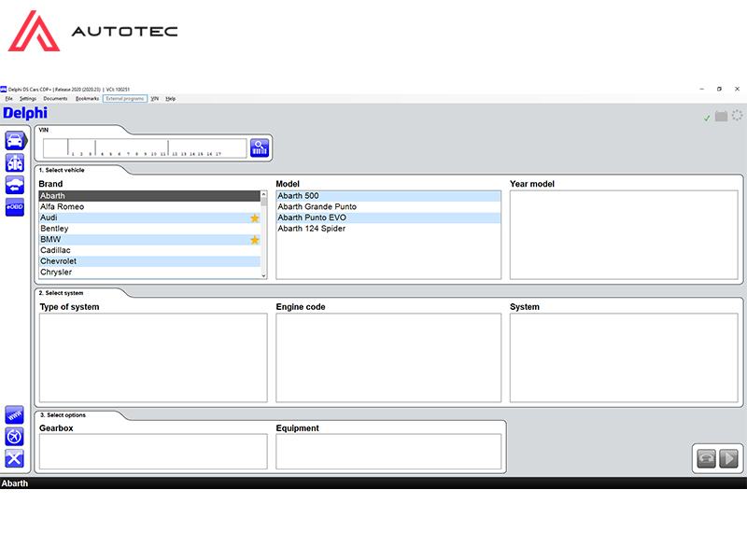Select Alfa Romeo brand

149,206
